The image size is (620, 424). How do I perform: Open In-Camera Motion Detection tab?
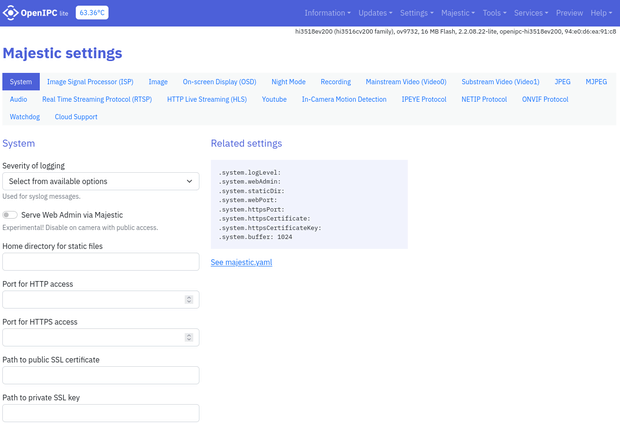(344, 99)
